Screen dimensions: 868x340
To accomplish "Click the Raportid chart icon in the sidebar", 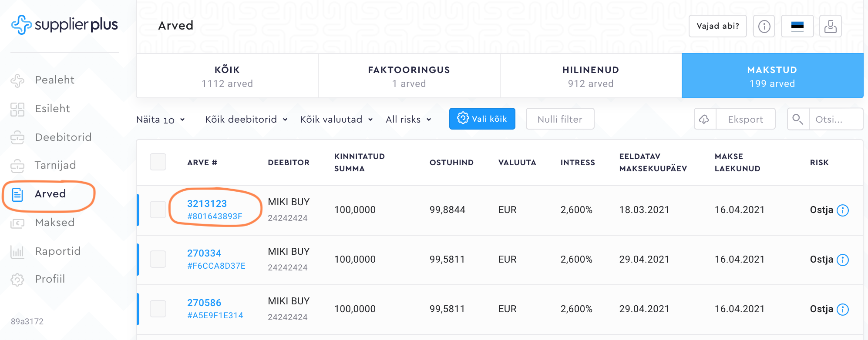I will click(x=17, y=252).
